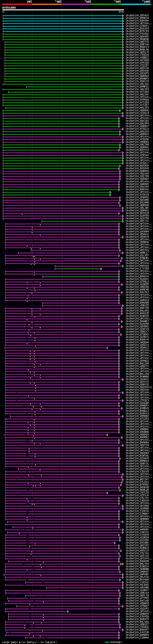Select hit UniRef100_Q9LQX9

[137, 132]
